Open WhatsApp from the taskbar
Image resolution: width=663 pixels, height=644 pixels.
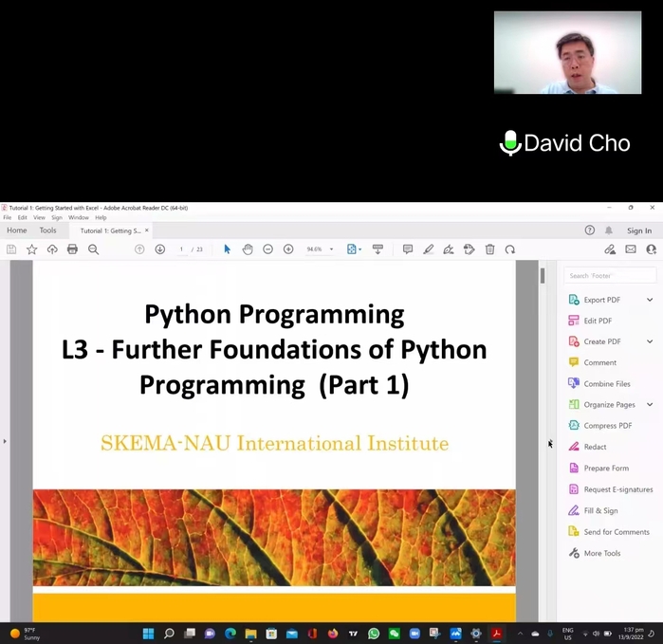pos(374,634)
